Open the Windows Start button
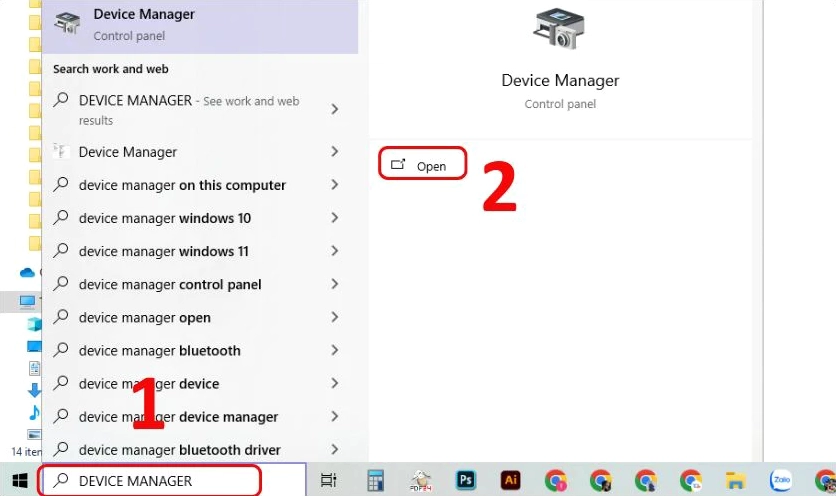Viewport: 836px width, 496px height. 20,481
